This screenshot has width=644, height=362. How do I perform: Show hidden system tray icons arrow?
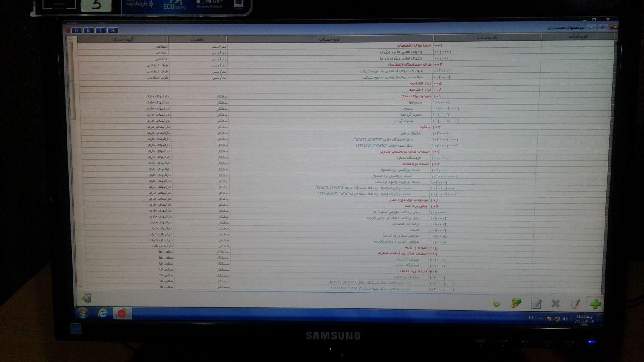[x=541, y=318]
